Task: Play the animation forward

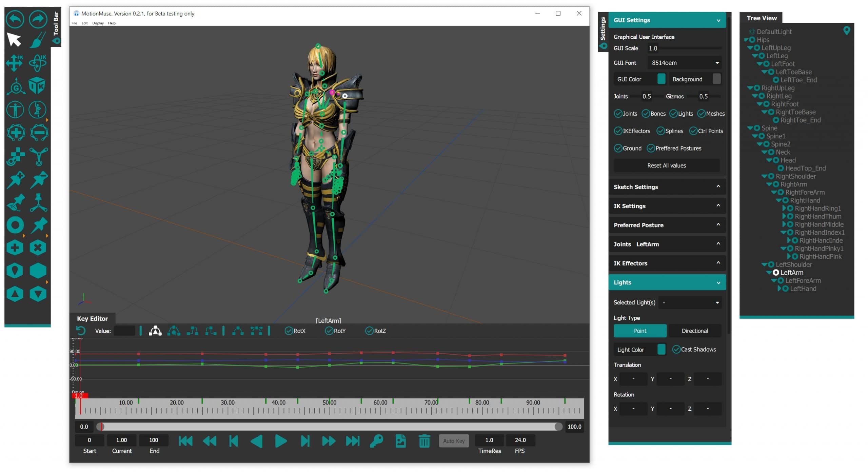Action: click(281, 441)
